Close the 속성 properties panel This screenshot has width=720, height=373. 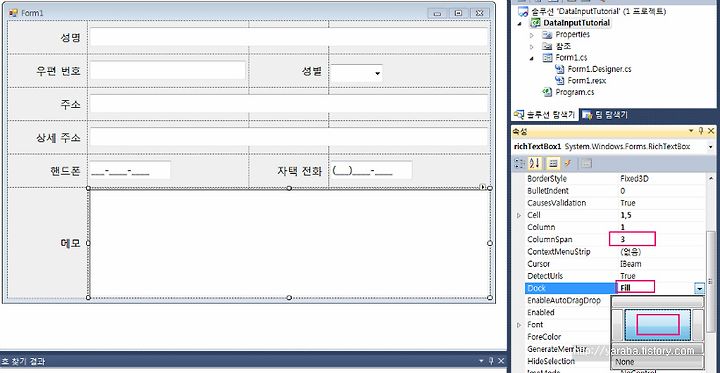711,131
